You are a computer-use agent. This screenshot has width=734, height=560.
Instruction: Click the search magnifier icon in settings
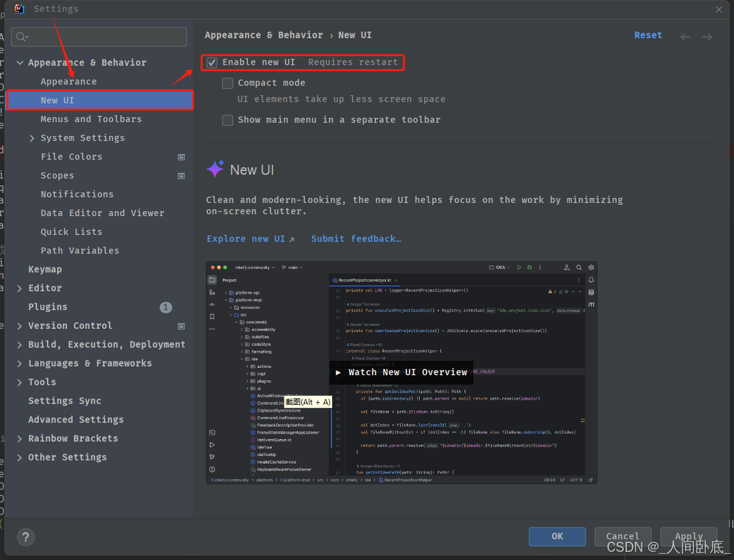point(21,37)
